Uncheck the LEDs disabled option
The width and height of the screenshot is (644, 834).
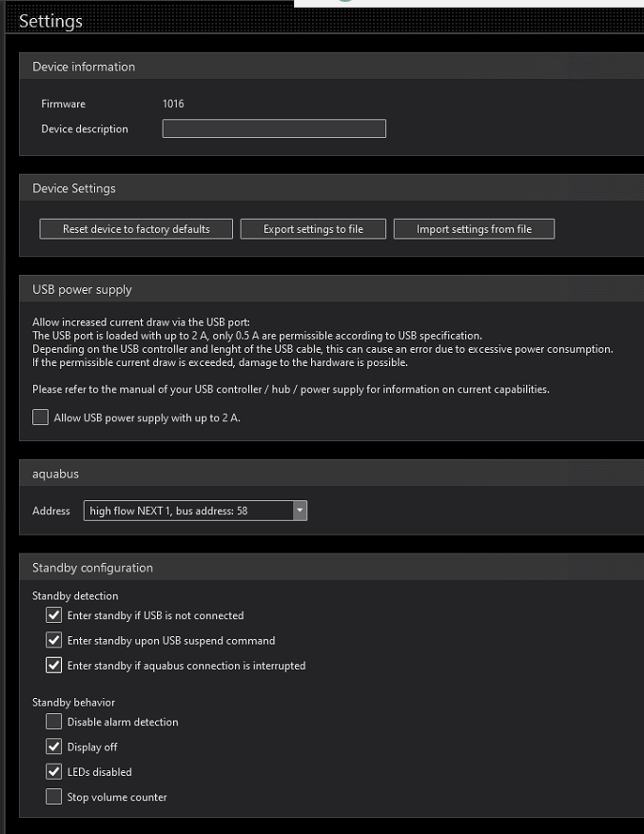click(x=54, y=772)
